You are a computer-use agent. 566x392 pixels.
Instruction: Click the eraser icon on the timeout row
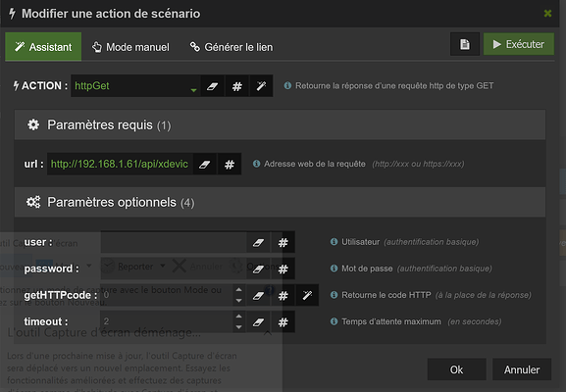click(x=258, y=321)
